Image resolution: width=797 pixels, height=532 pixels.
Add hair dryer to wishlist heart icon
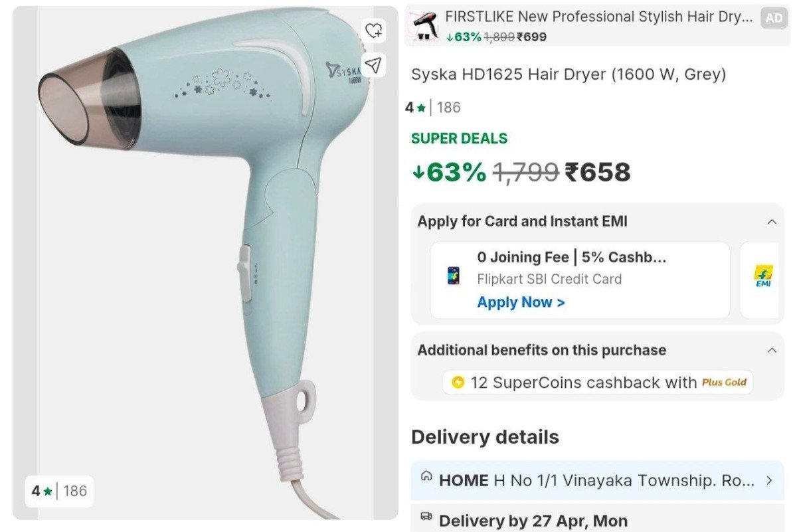[374, 30]
